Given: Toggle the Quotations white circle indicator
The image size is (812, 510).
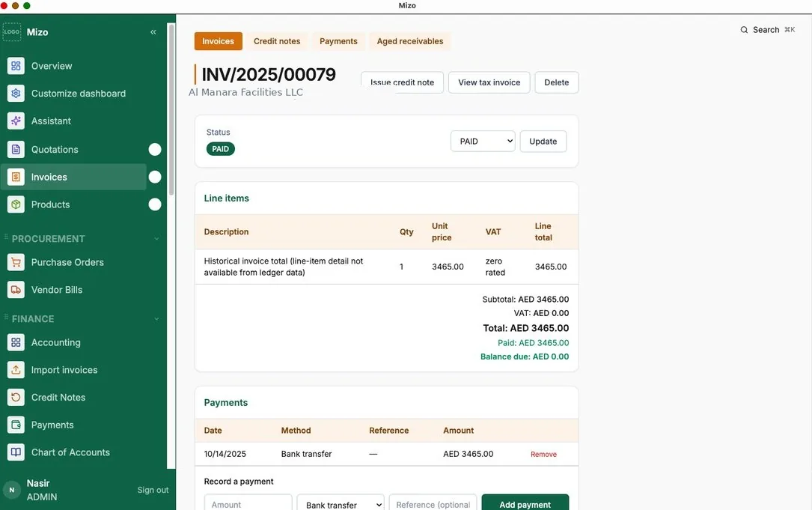Looking at the screenshot, I should (155, 149).
